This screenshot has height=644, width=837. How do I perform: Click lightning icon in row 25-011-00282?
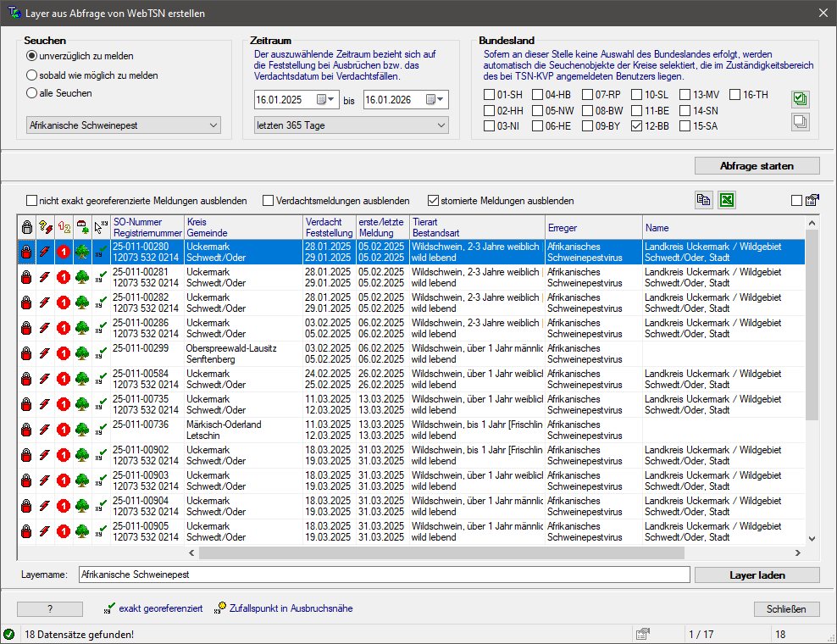45,303
